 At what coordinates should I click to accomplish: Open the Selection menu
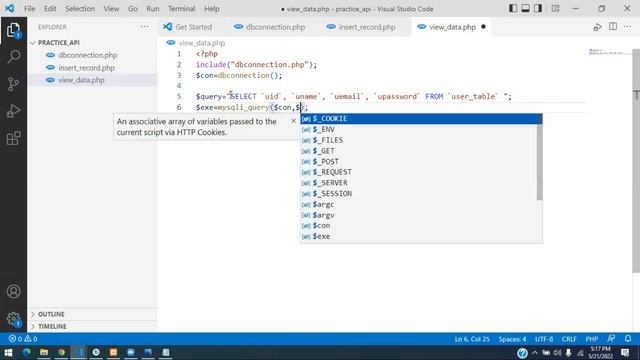(x=80, y=9)
